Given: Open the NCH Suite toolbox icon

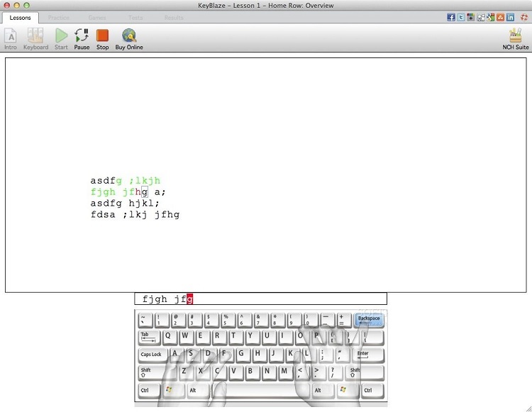Looking at the screenshot, I should [x=515, y=35].
